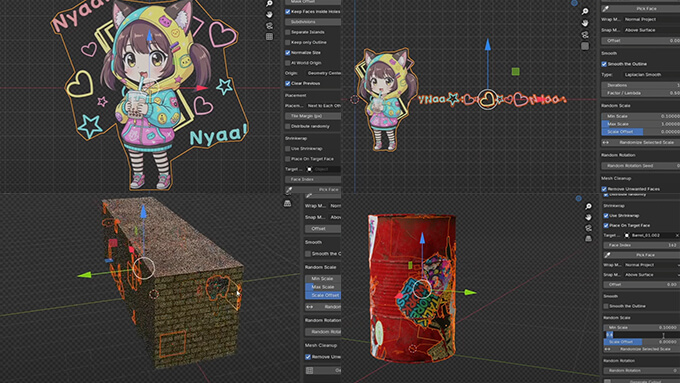
Task: Toggle camera view in the large chibi character viewport
Action: (269, 26)
